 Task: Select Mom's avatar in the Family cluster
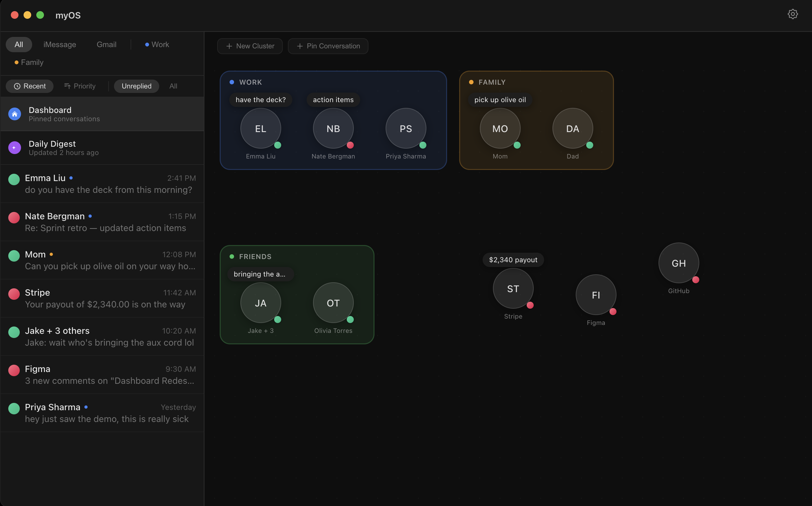click(x=500, y=128)
